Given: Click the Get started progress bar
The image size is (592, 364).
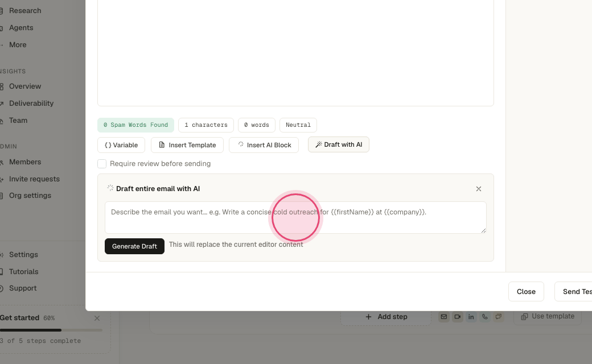Looking at the screenshot, I should click(x=51, y=330).
